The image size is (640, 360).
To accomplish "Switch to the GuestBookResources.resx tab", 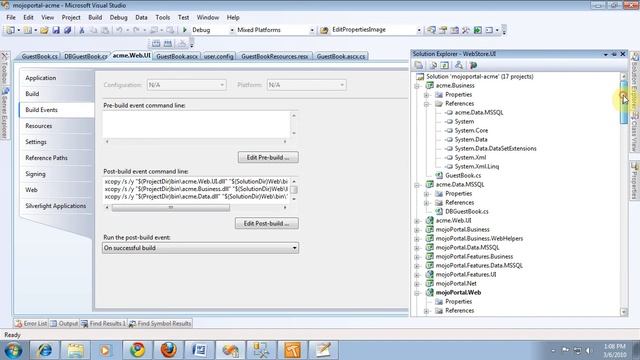I will click(x=275, y=56).
